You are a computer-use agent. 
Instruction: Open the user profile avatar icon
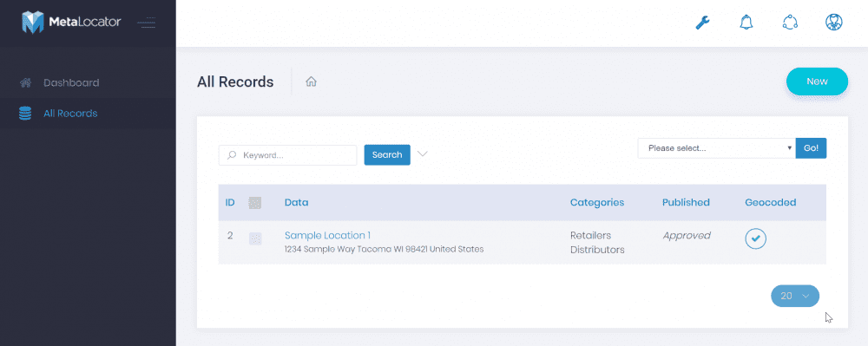click(x=833, y=23)
